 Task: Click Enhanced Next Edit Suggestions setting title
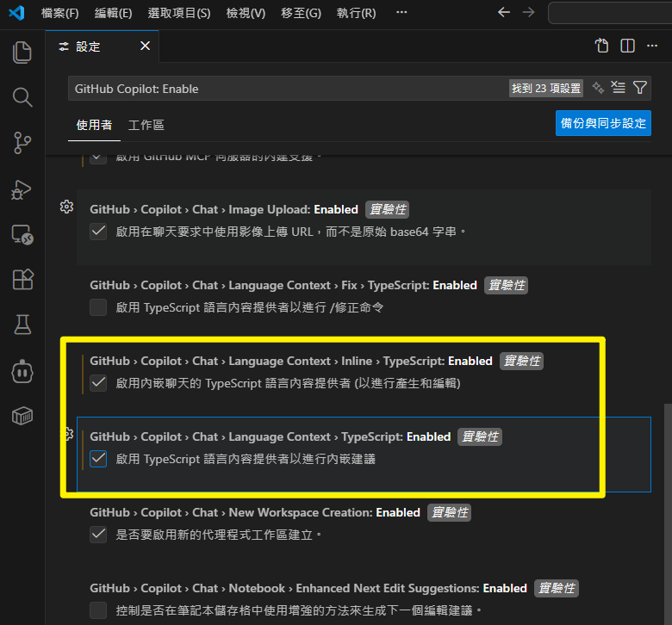(x=308, y=588)
